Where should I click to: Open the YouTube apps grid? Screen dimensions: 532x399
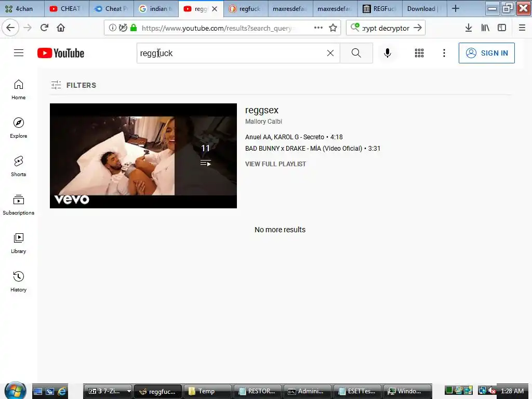(x=419, y=53)
